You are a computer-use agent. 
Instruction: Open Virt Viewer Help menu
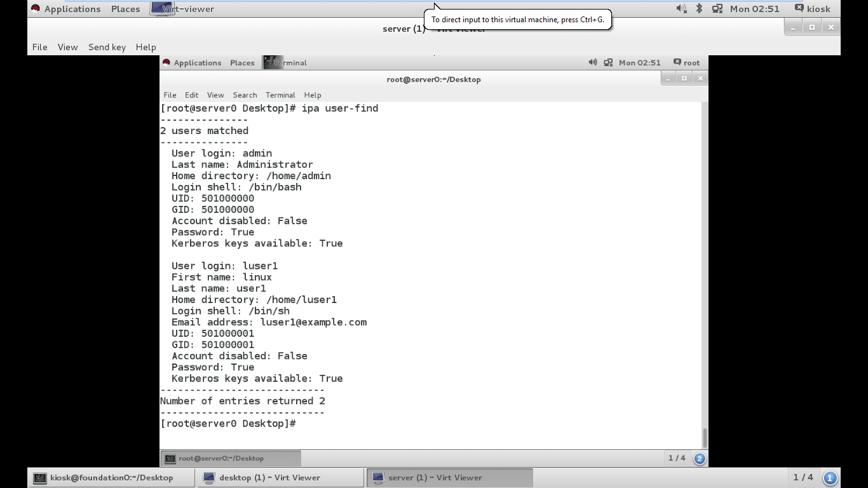coord(146,47)
